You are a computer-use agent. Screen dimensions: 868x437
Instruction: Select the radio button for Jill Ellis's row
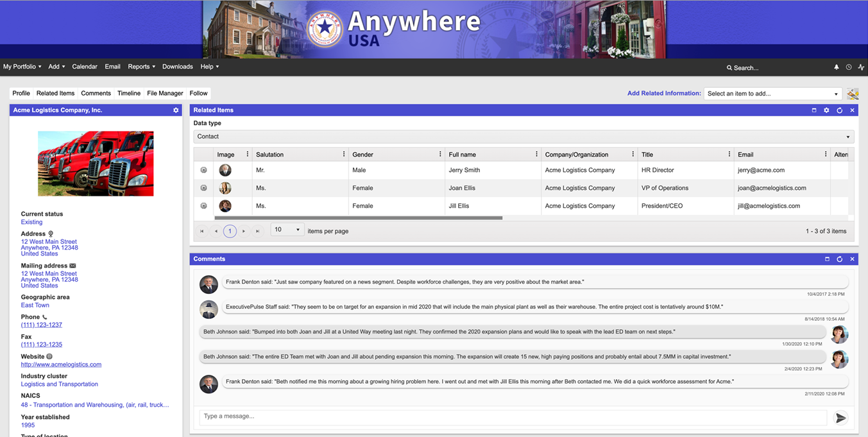203,205
